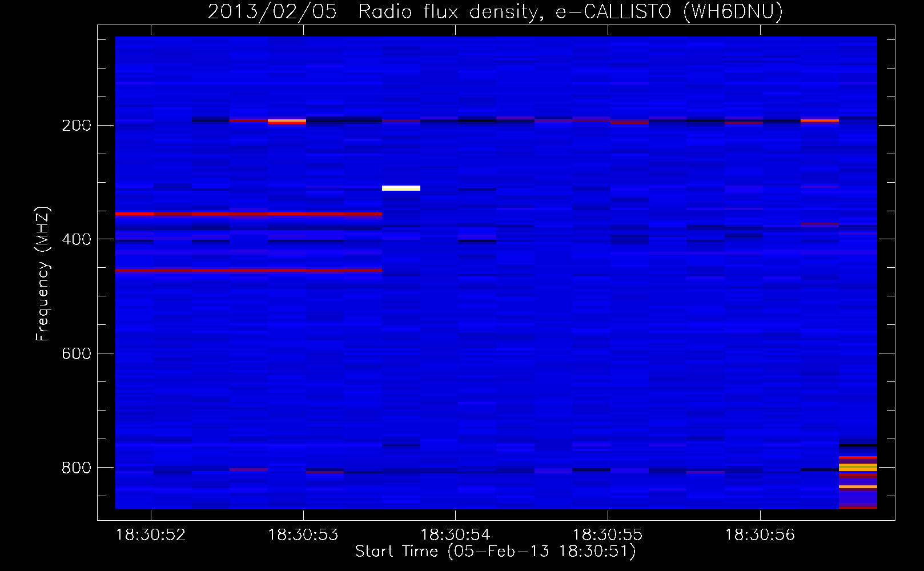Click the Frequency (MHZ) axis label

coord(42,274)
